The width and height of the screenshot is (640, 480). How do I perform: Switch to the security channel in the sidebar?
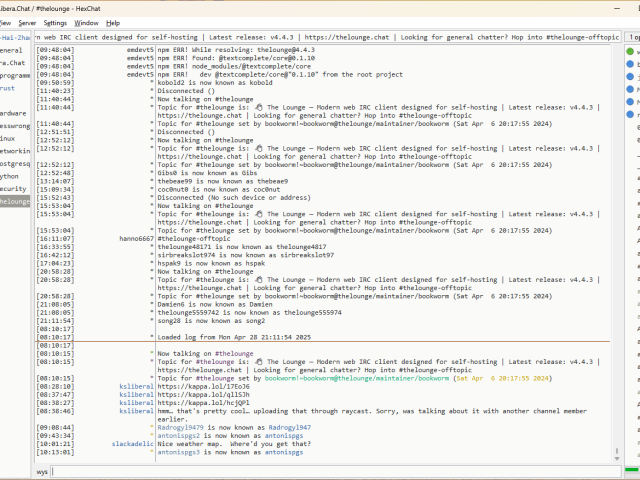[x=13, y=188]
